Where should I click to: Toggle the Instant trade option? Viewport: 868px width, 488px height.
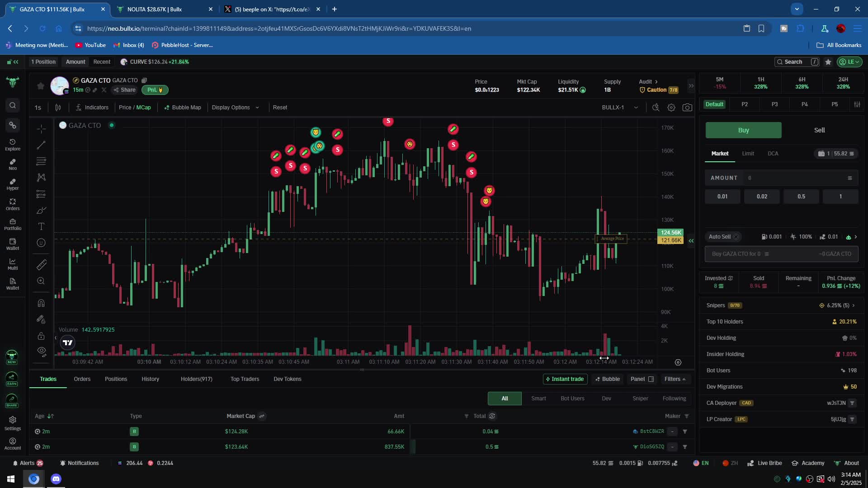(x=565, y=379)
